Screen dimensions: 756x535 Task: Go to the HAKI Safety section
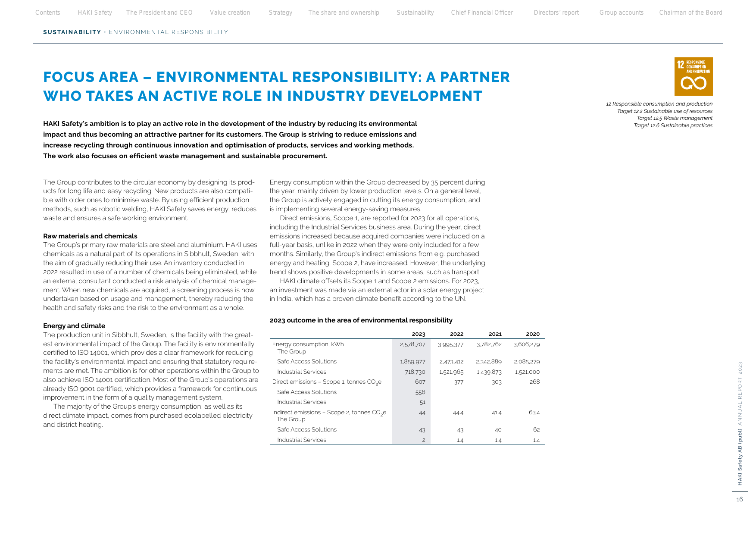[95, 13]
